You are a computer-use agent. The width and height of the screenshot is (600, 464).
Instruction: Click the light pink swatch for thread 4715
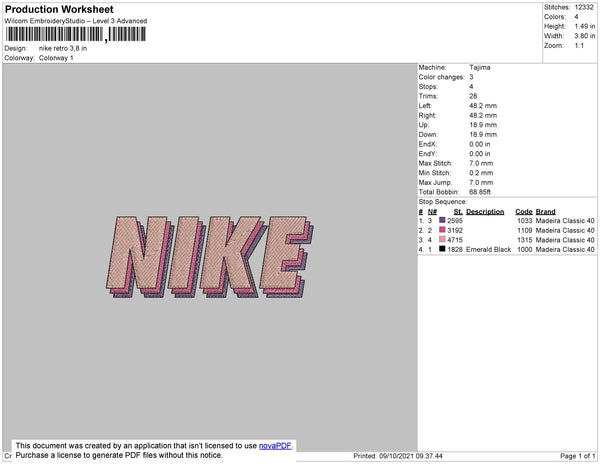[442, 239]
